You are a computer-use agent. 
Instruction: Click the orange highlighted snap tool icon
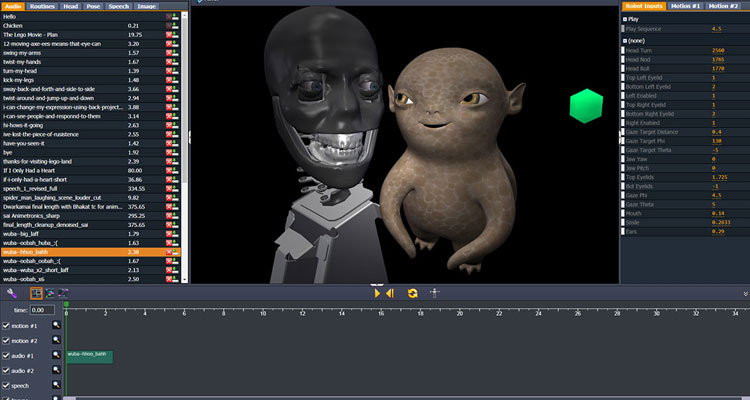click(36, 293)
